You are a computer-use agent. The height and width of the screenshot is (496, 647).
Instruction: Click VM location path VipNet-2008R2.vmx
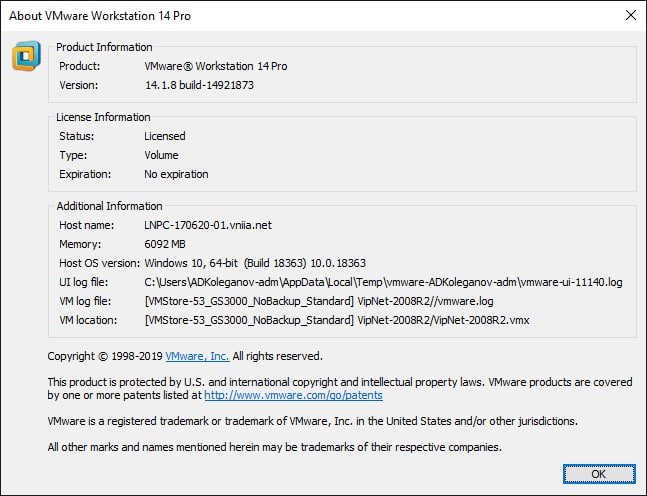[x=337, y=320]
